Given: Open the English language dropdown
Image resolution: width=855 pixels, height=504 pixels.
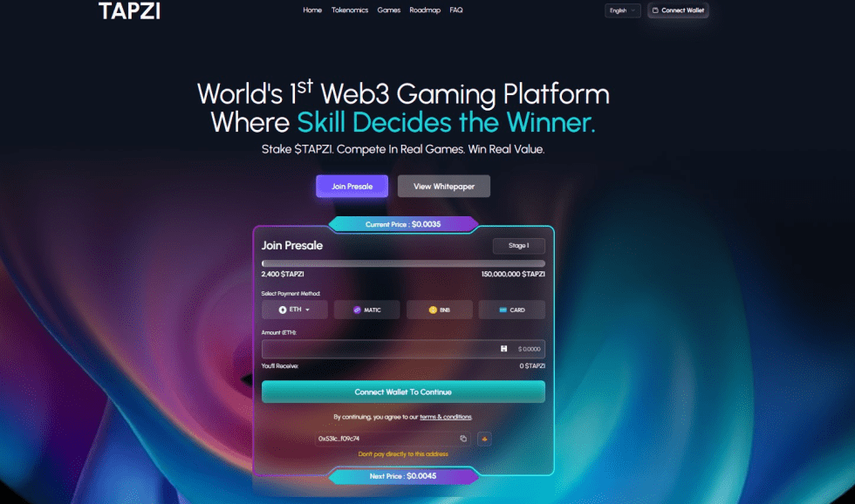Looking at the screenshot, I should [x=622, y=10].
